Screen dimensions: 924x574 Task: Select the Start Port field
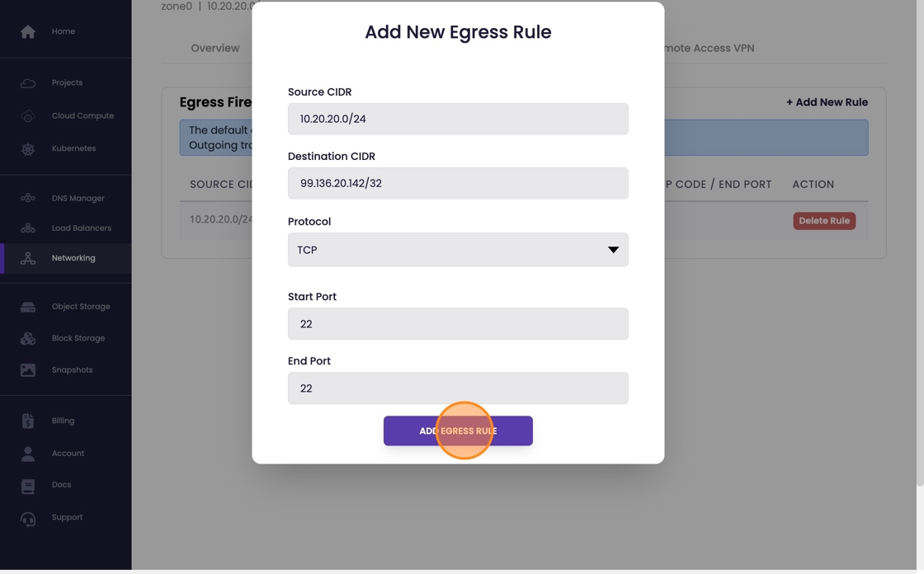click(457, 324)
